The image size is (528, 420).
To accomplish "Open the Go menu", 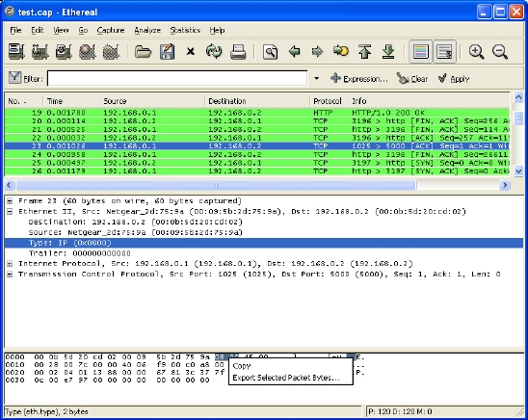I will 83,30.
